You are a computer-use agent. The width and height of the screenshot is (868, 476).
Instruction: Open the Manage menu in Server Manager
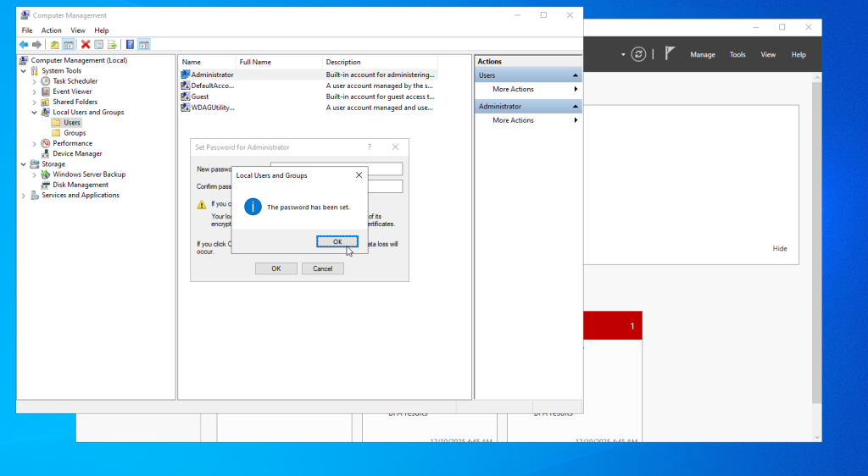click(x=703, y=54)
